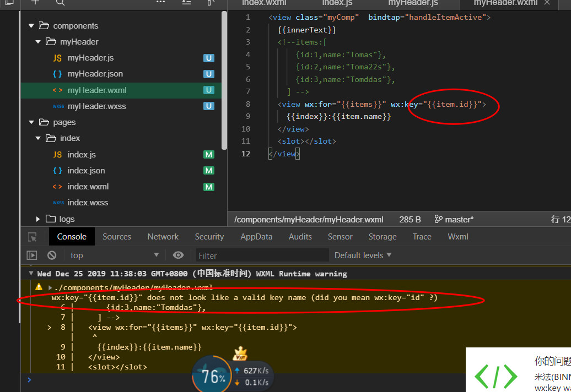This screenshot has width=571, height=392.
Task: Open the Default levels dropdown
Action: pyautogui.click(x=363, y=255)
